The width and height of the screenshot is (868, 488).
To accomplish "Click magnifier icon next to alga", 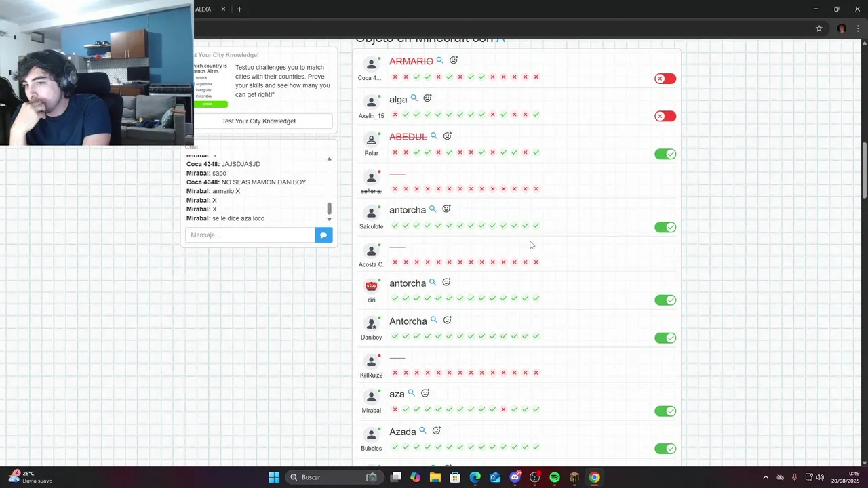I will 414,98.
